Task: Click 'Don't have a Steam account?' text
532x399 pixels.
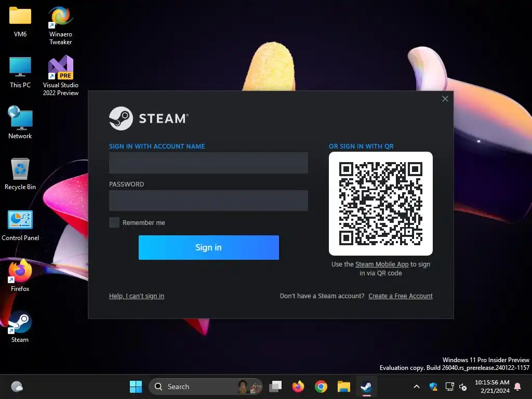Action: [322, 296]
